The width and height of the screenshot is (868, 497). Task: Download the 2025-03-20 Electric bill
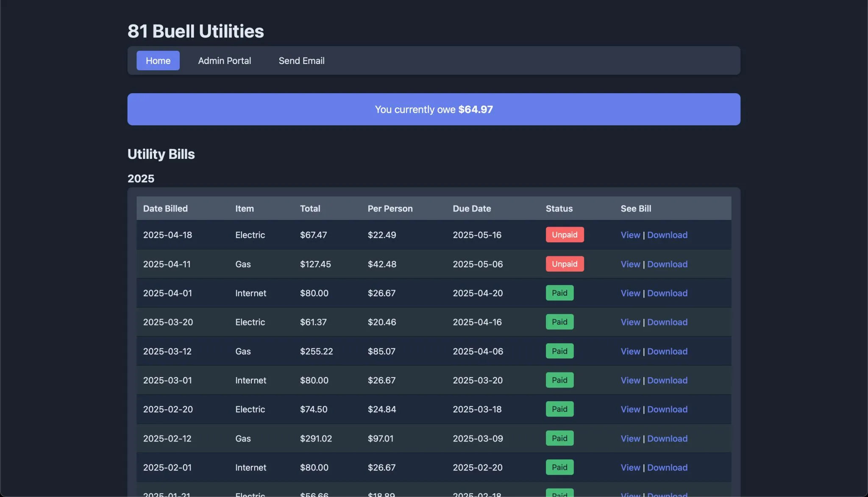pyautogui.click(x=667, y=322)
